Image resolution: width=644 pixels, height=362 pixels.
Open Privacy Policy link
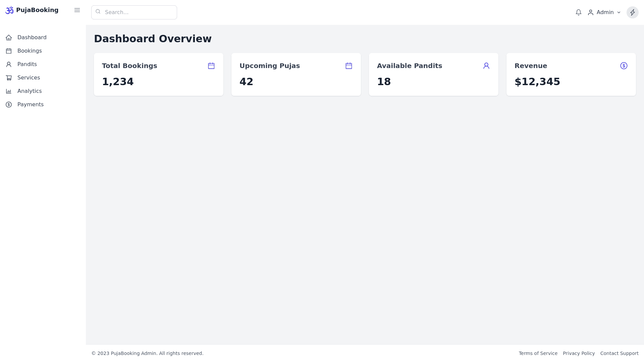(x=579, y=353)
